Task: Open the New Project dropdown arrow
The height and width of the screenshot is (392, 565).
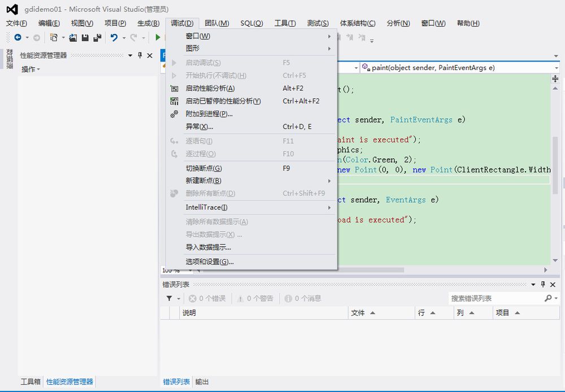Action: [x=63, y=37]
